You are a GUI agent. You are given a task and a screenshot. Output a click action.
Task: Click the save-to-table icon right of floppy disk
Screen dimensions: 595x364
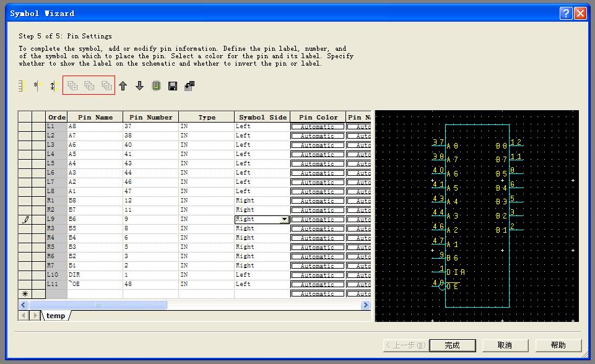189,86
